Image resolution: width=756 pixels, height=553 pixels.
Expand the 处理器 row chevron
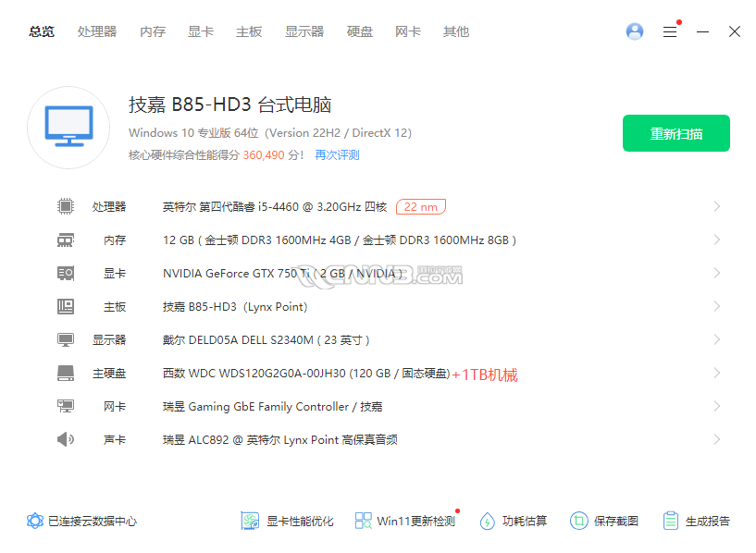(717, 206)
